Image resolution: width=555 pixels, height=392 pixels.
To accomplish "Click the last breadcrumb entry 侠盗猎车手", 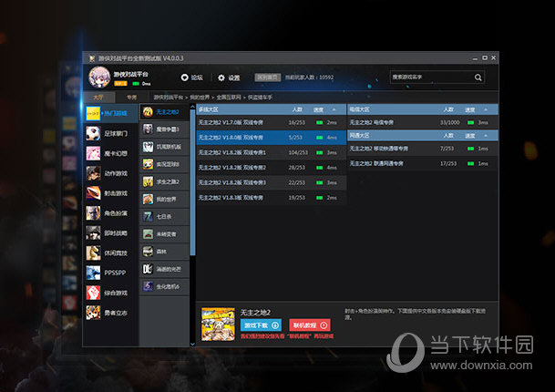I will (x=260, y=97).
